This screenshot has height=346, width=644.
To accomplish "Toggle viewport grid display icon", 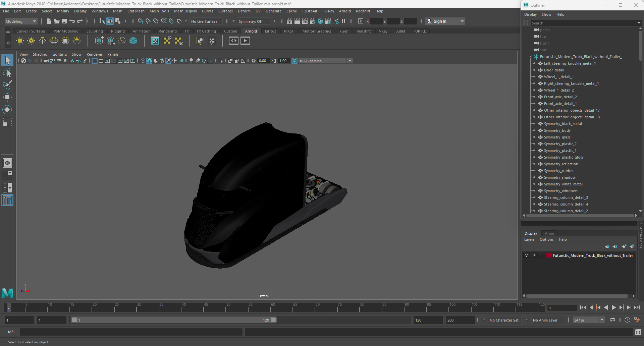I will pos(95,61).
